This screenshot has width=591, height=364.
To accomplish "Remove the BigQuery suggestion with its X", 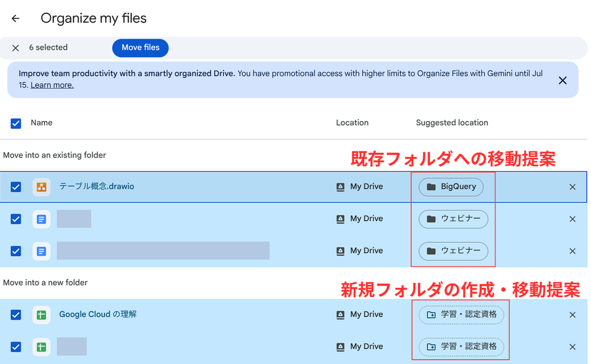I will pyautogui.click(x=572, y=187).
